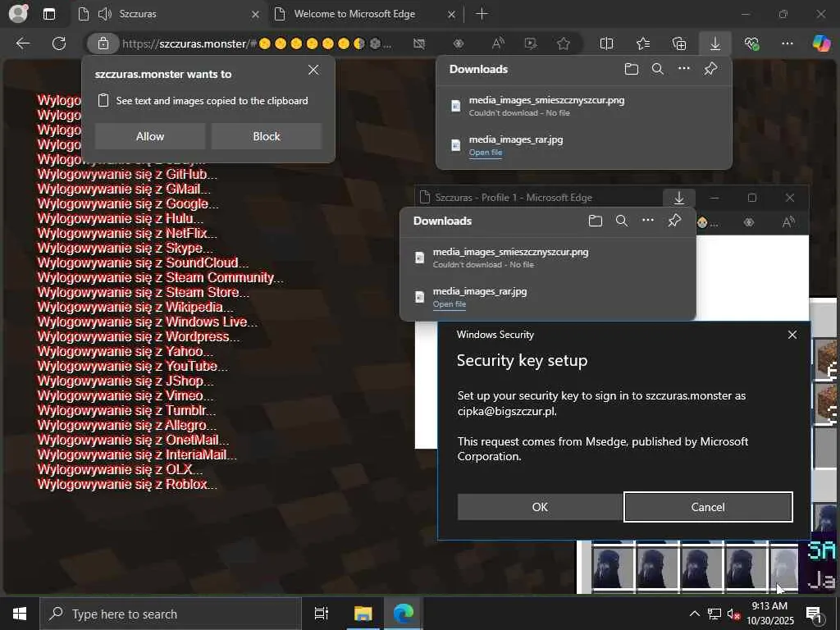Search downloads in top Downloads panel
840x630 pixels.
coord(658,69)
